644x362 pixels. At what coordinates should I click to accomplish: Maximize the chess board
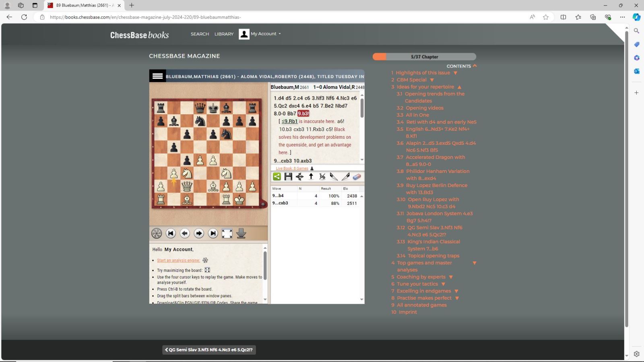[227, 233]
